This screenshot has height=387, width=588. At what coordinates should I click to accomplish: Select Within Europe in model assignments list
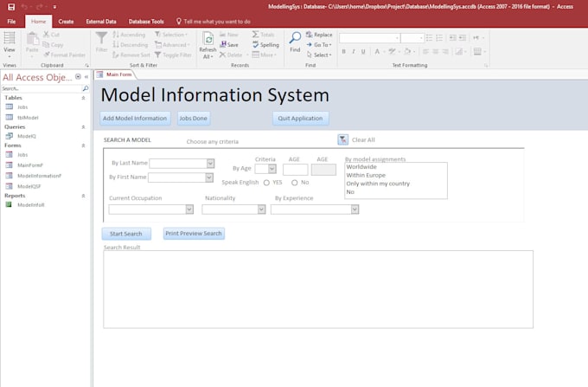(x=366, y=175)
